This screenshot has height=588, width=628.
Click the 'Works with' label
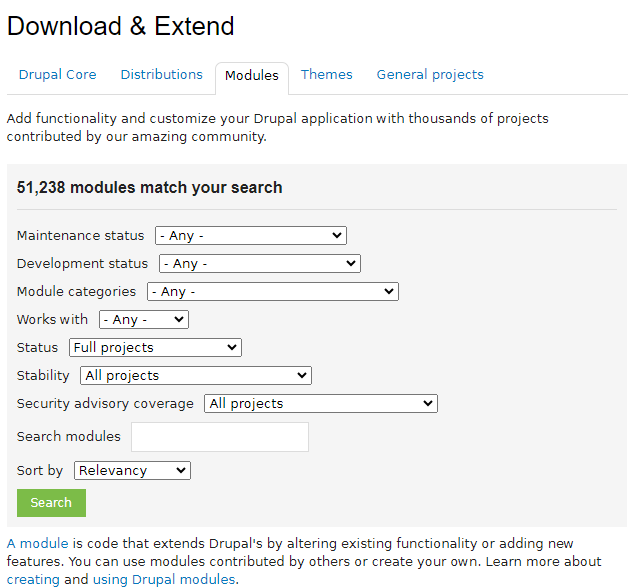[52, 320]
